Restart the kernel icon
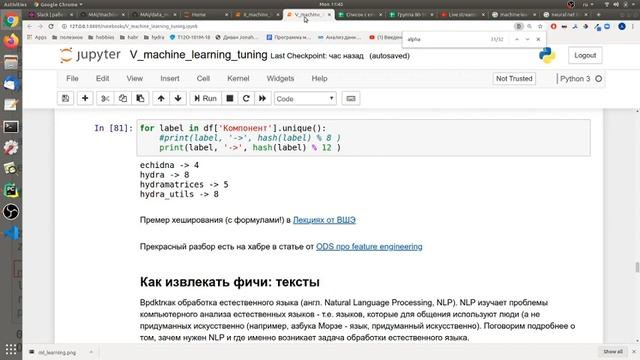Image resolution: width=640 pixels, height=360 pixels. (x=246, y=98)
